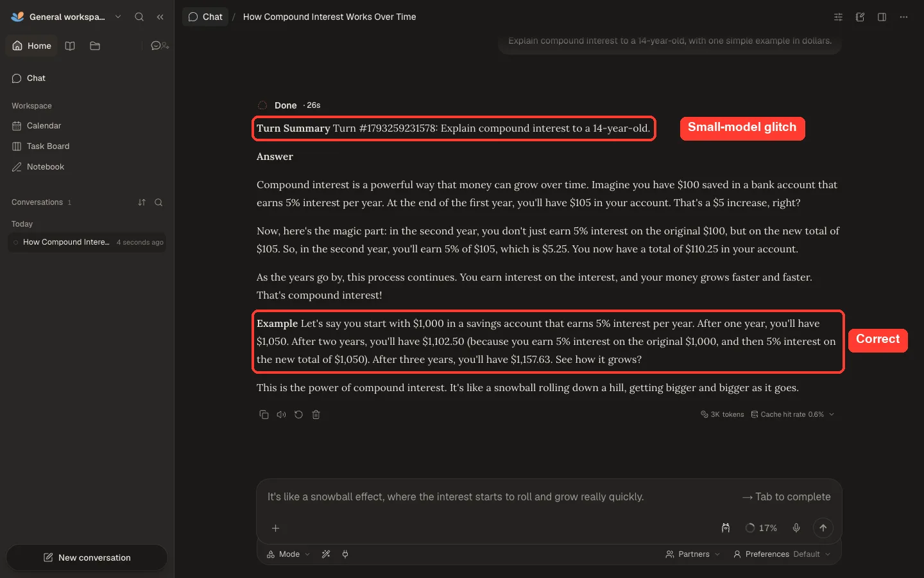Add attachment with plus icon
Viewport: 924px width, 578px height.
click(x=275, y=528)
